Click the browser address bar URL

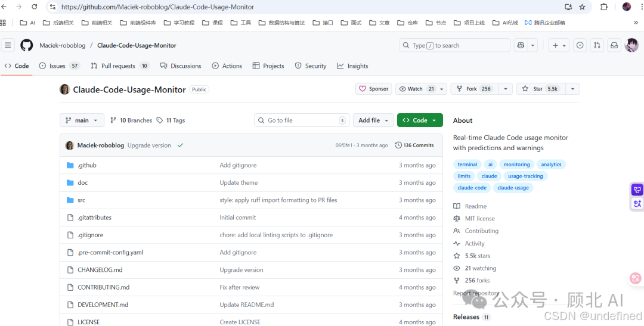157,7
